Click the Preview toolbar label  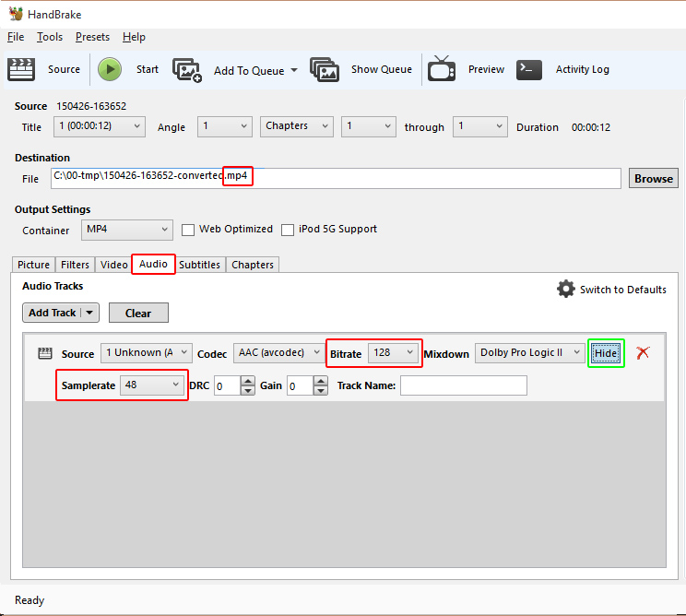486,69
